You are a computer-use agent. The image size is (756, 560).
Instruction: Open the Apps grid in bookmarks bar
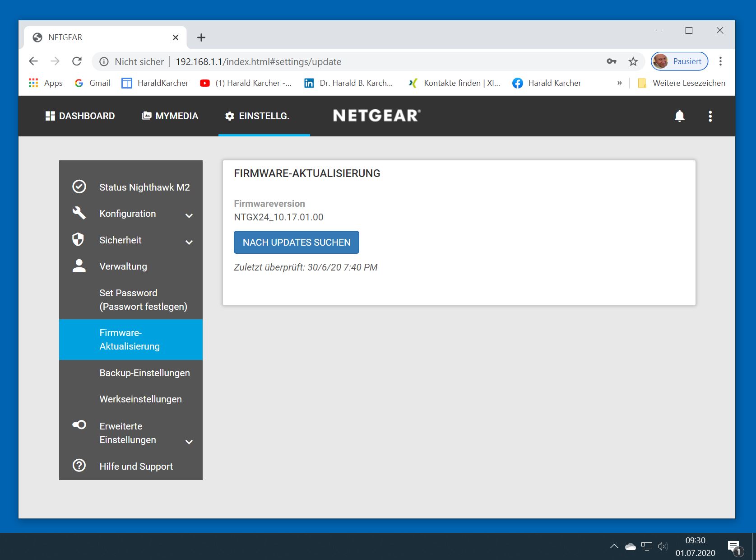[x=33, y=83]
